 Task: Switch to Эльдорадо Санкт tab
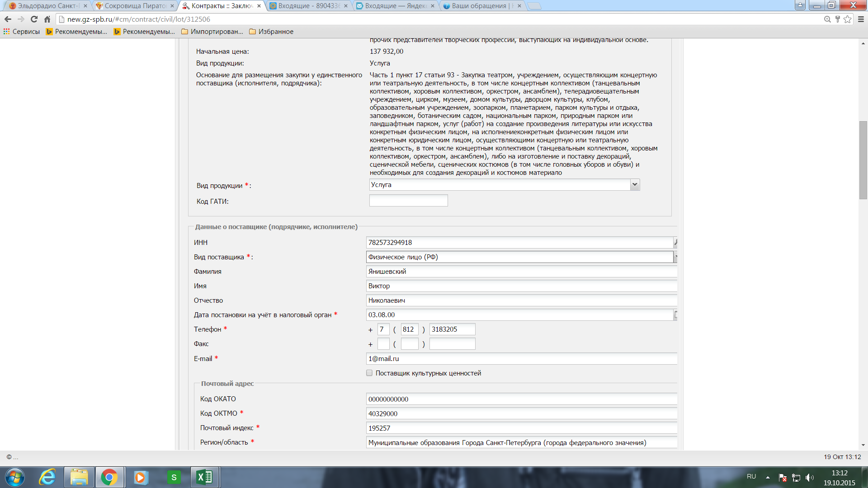pos(45,6)
